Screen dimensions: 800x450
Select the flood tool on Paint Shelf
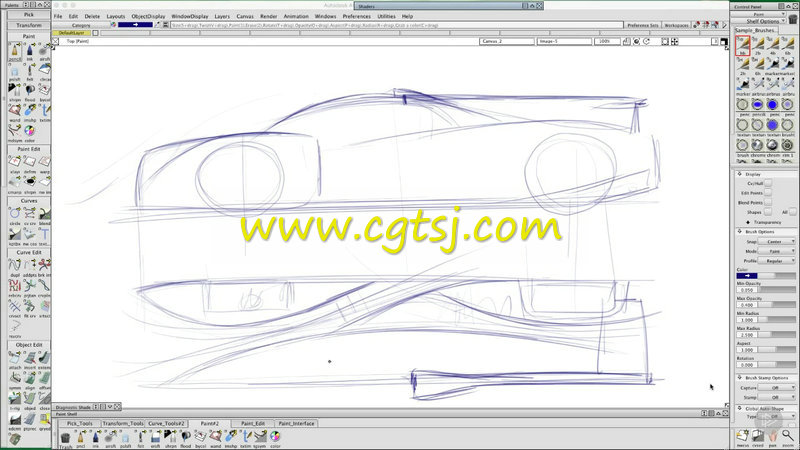[185, 439]
